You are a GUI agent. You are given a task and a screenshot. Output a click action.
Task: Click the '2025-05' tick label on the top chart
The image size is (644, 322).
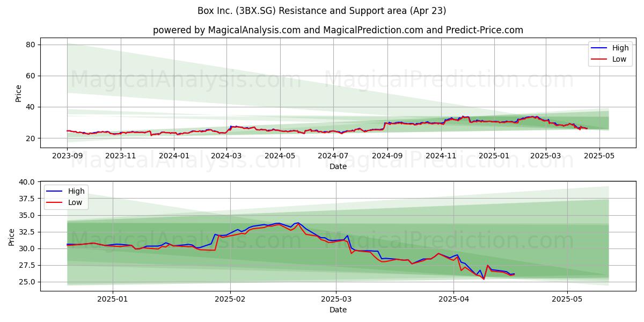click(x=599, y=156)
